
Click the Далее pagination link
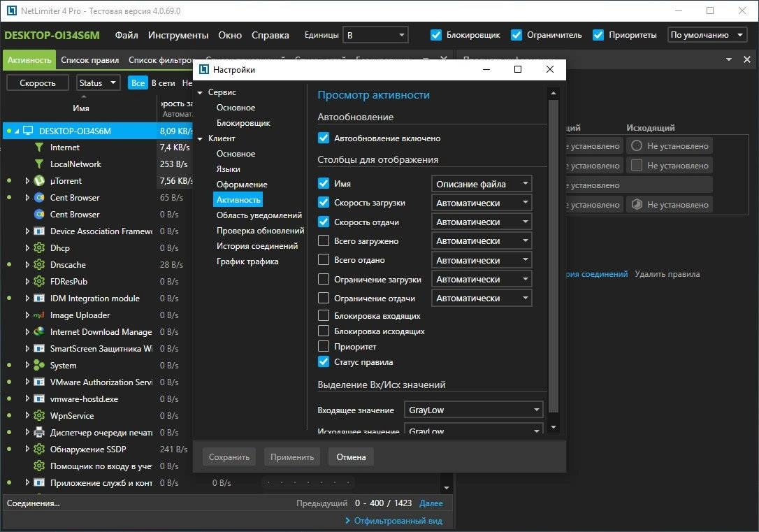tap(431, 503)
